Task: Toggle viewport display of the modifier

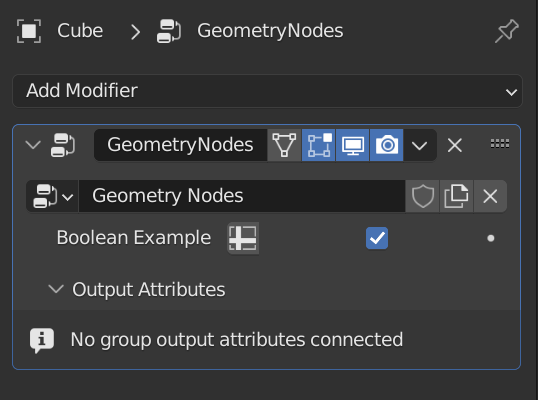Action: pyautogui.click(x=353, y=145)
